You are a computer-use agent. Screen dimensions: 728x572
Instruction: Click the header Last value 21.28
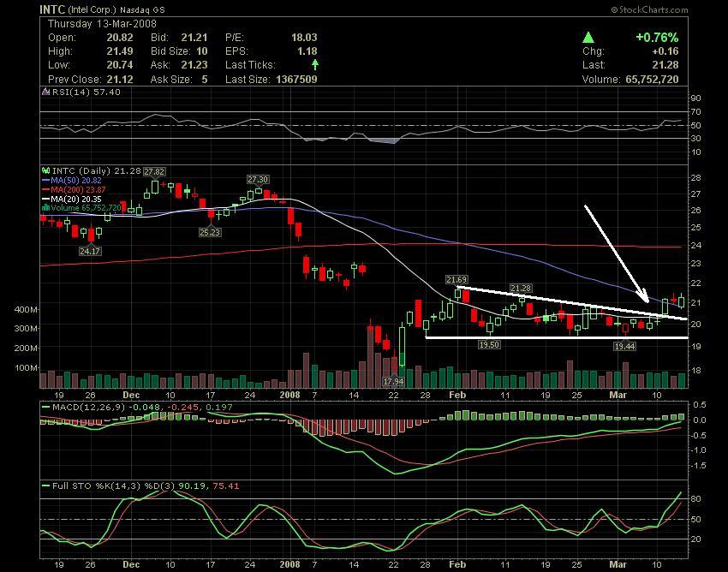pos(665,65)
